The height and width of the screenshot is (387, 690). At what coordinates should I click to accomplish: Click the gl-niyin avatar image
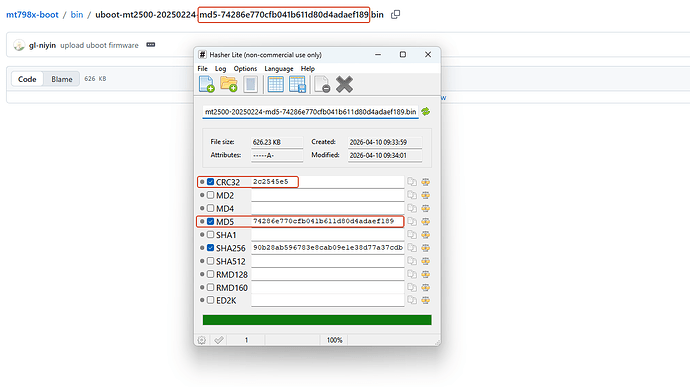(19, 45)
